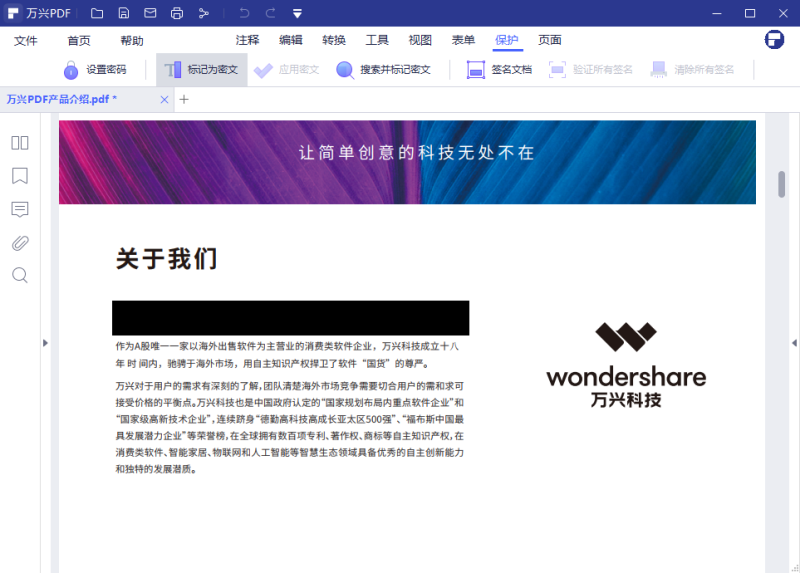Go to the 首页 tab
Screen dimensions: 800x573
pyautogui.click(x=79, y=40)
